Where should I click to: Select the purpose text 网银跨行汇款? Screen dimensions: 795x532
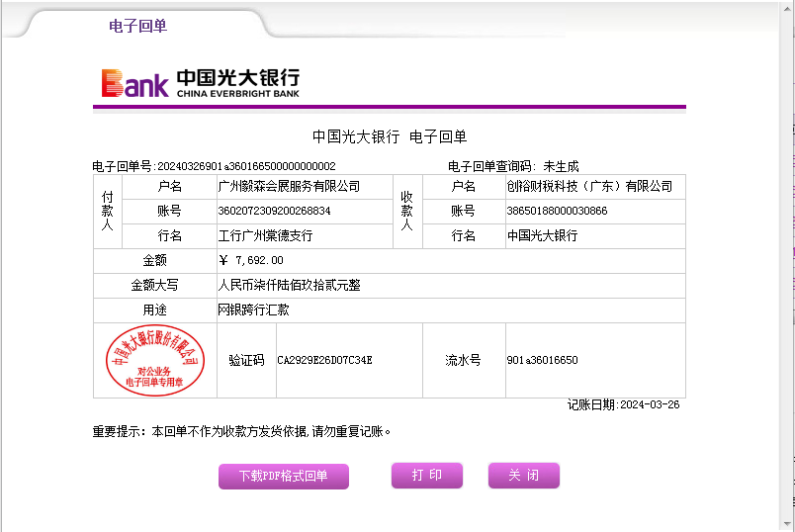(253, 310)
